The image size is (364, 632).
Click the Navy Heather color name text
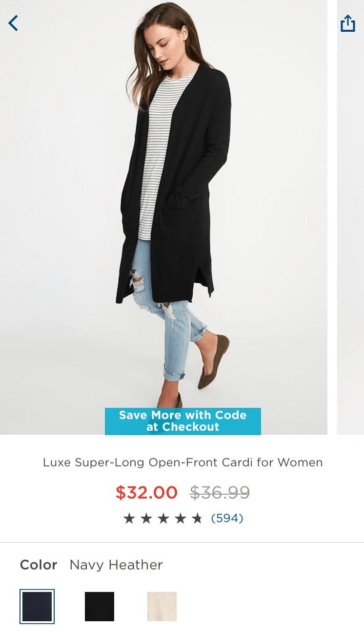tap(116, 565)
